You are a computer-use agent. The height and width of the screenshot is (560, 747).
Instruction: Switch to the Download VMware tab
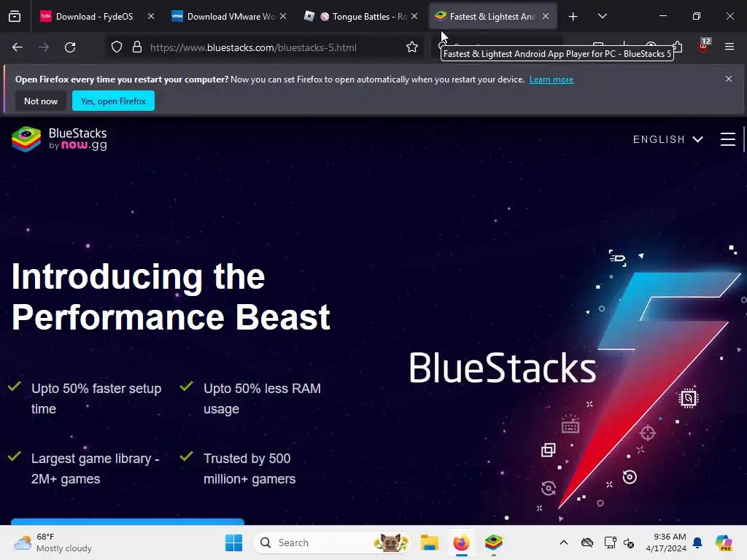coord(231,17)
